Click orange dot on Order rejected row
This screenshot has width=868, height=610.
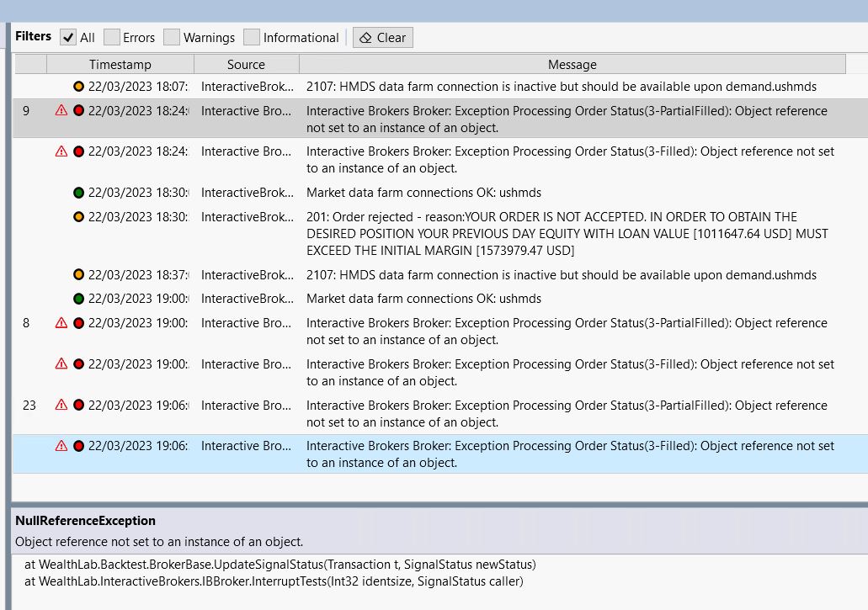(x=78, y=217)
